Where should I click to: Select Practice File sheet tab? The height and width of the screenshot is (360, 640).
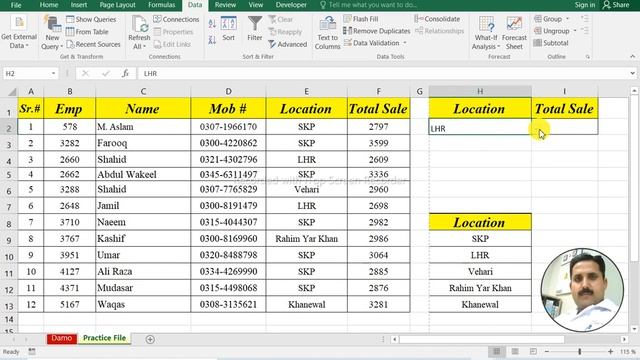(104, 338)
